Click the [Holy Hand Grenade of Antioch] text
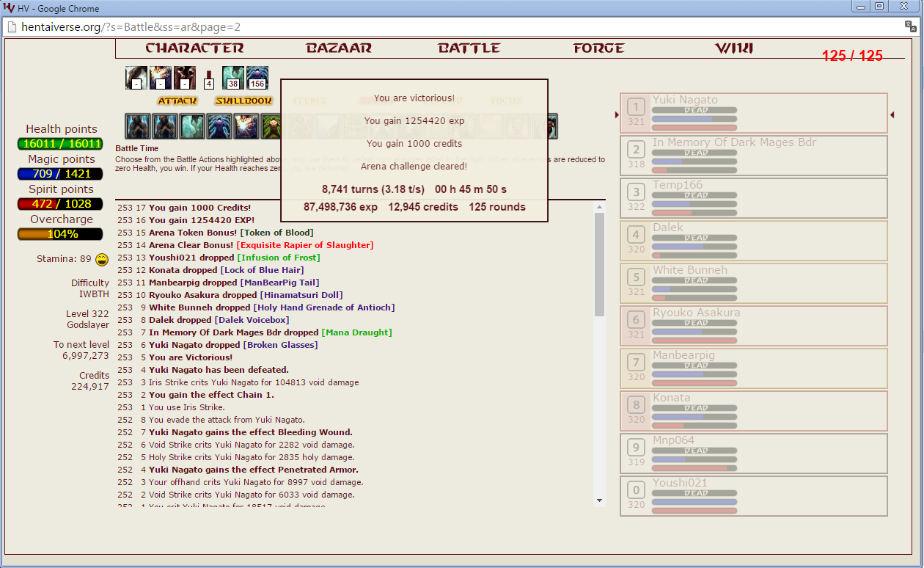The width and height of the screenshot is (924, 568). point(324,307)
